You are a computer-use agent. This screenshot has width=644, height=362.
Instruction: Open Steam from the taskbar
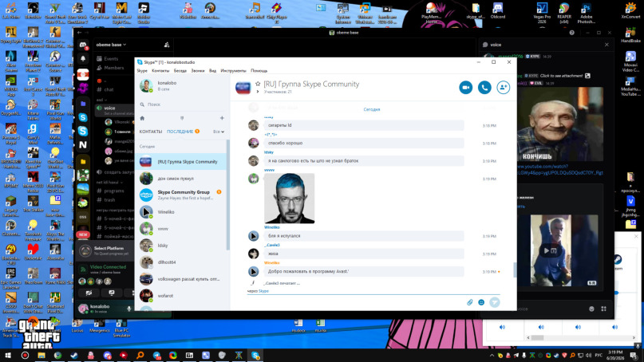pos(74,356)
